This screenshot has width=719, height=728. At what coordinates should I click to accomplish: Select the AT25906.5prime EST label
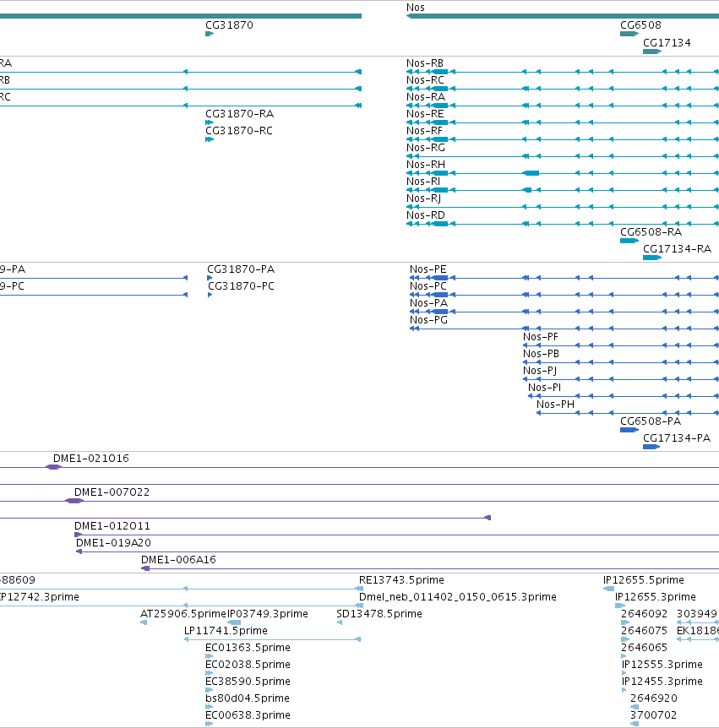click(183, 614)
